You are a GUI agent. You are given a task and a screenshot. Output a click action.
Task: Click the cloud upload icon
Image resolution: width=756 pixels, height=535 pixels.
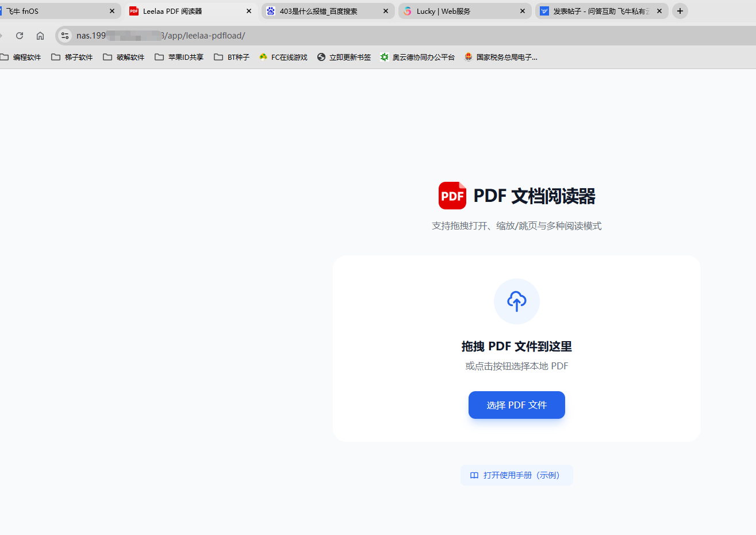click(516, 301)
